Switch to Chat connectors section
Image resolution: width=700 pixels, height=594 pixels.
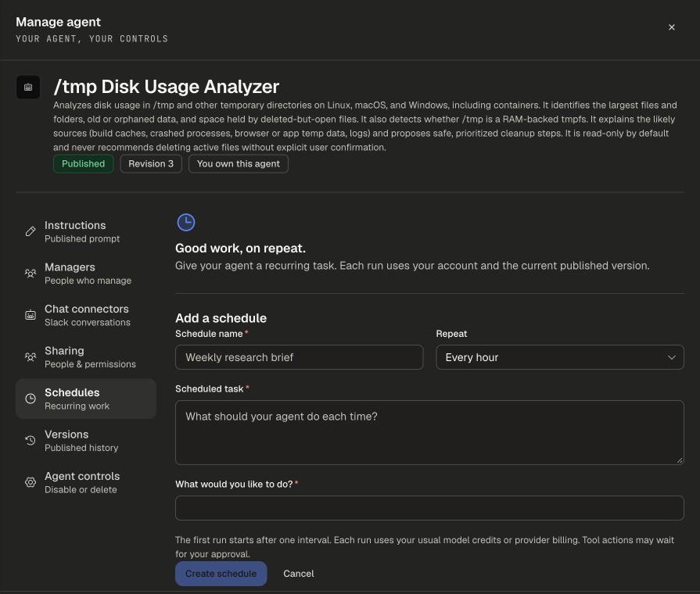point(86,315)
